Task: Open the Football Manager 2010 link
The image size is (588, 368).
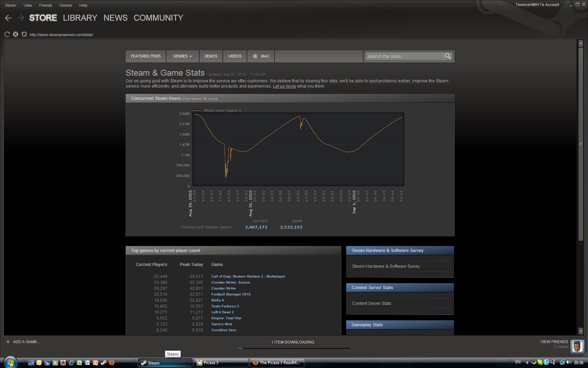Action: (231, 294)
